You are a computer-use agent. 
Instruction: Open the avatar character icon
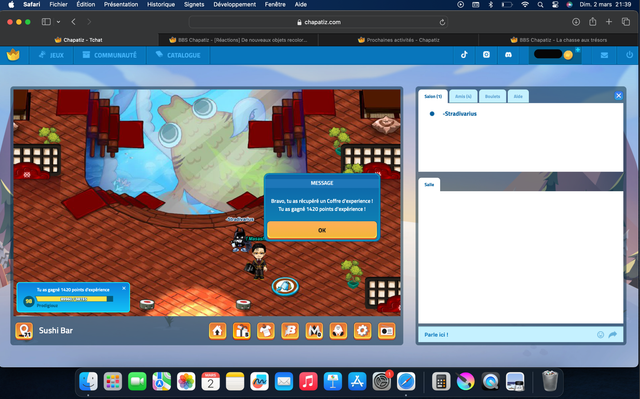[x=338, y=331]
